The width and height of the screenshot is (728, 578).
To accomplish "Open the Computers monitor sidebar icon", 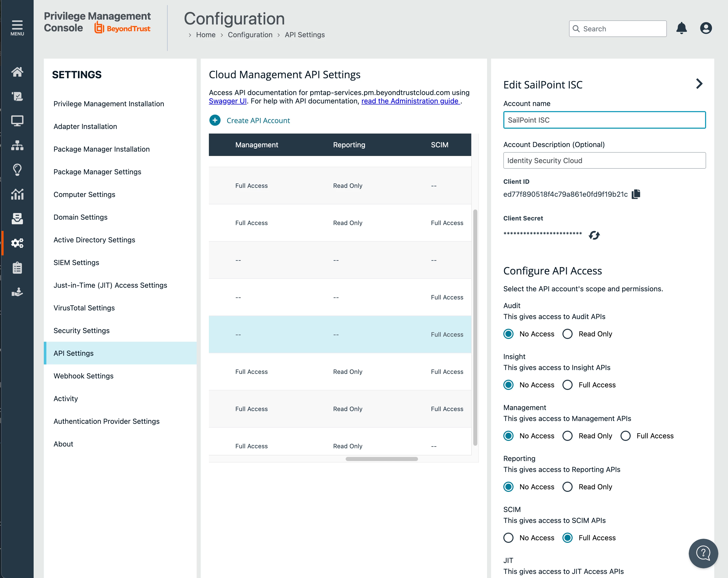I will pos(17,121).
